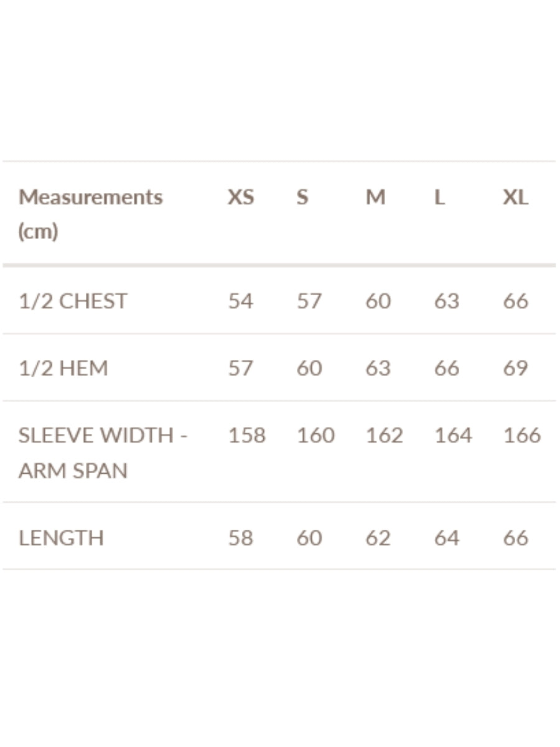Viewport: 560px width, 747px height.
Task: Select the length L value 64
Action: [x=446, y=537]
